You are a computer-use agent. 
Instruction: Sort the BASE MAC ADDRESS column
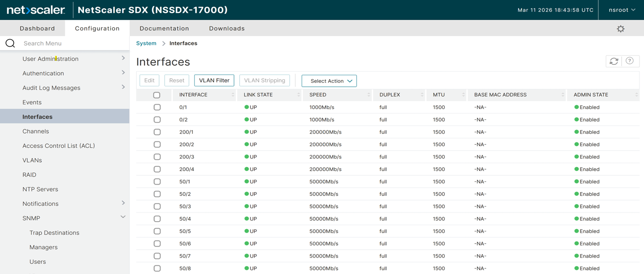[x=562, y=95]
